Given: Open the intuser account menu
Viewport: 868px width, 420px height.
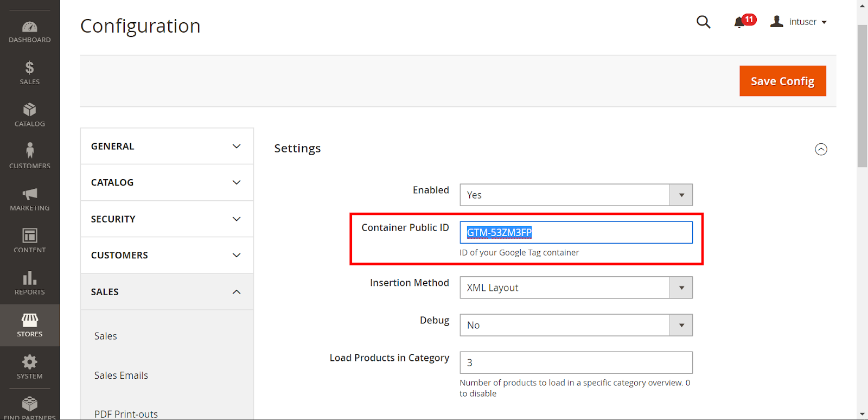Looking at the screenshot, I should [x=799, y=22].
